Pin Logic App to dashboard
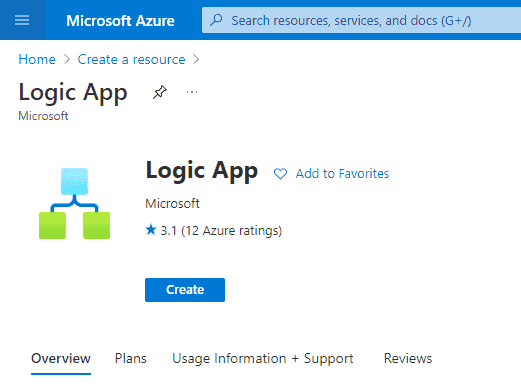This screenshot has height=392, width=521. pos(159,92)
